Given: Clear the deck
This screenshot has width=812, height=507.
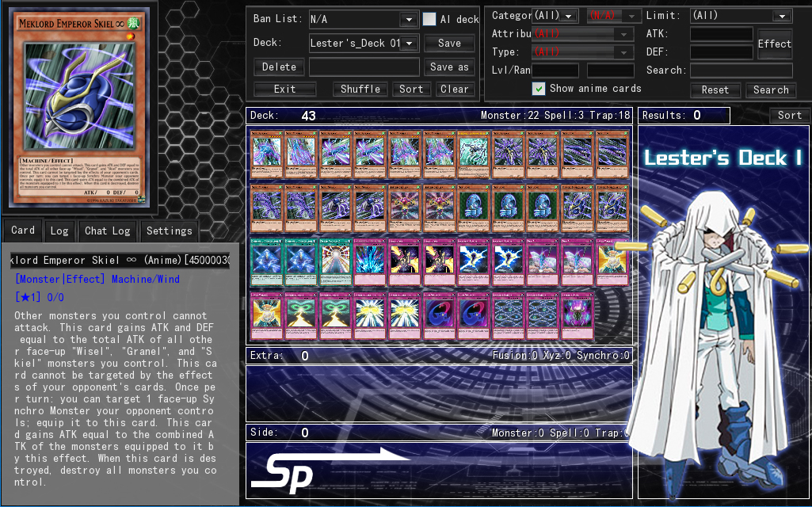Looking at the screenshot, I should 454,89.
